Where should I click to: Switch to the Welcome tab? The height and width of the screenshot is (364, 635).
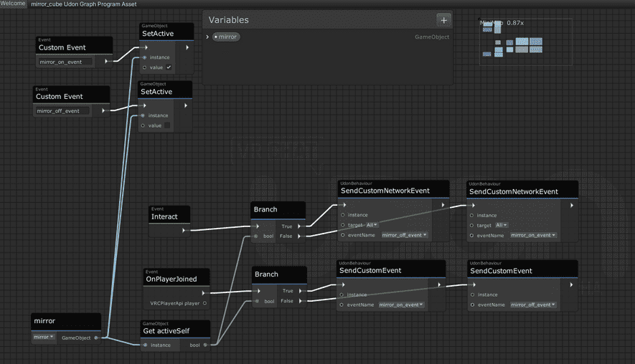click(13, 4)
